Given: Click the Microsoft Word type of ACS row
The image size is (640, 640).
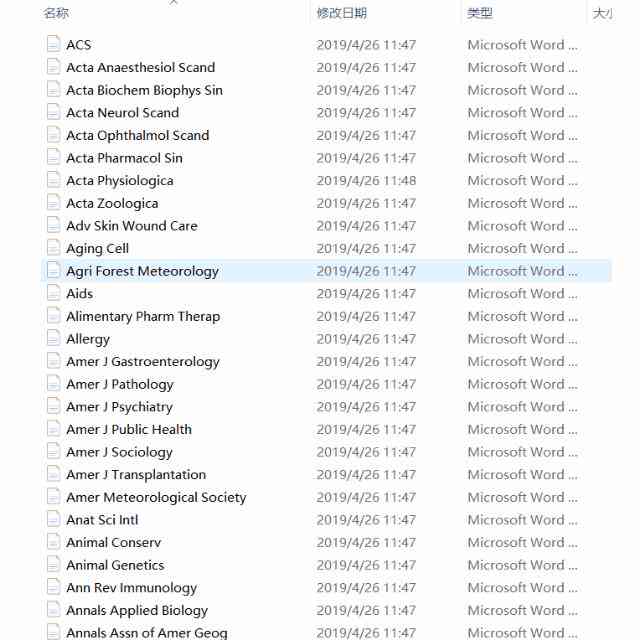Looking at the screenshot, I should [x=522, y=44].
